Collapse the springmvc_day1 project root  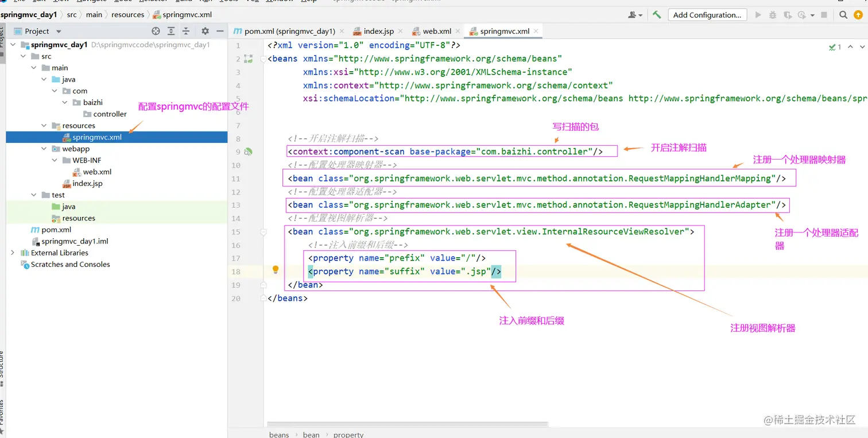point(13,45)
